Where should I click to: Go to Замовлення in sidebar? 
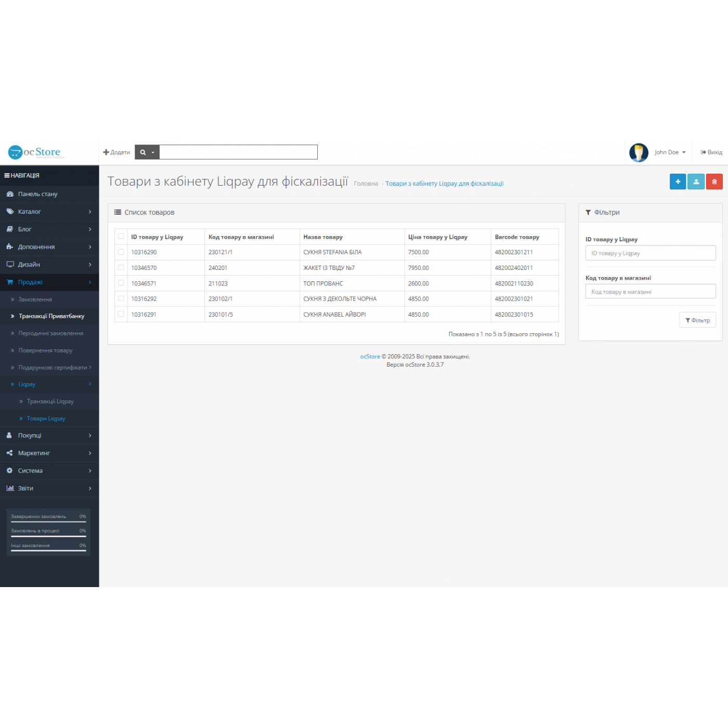pos(35,300)
